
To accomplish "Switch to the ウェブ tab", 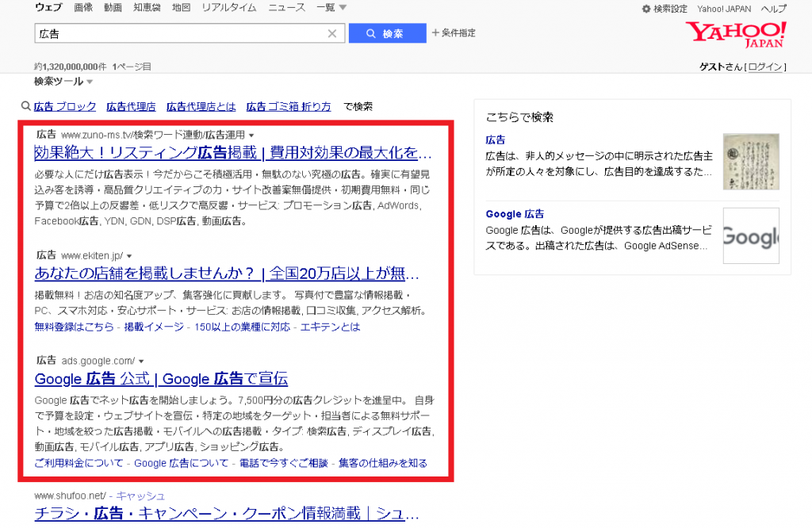I will coord(48,7).
